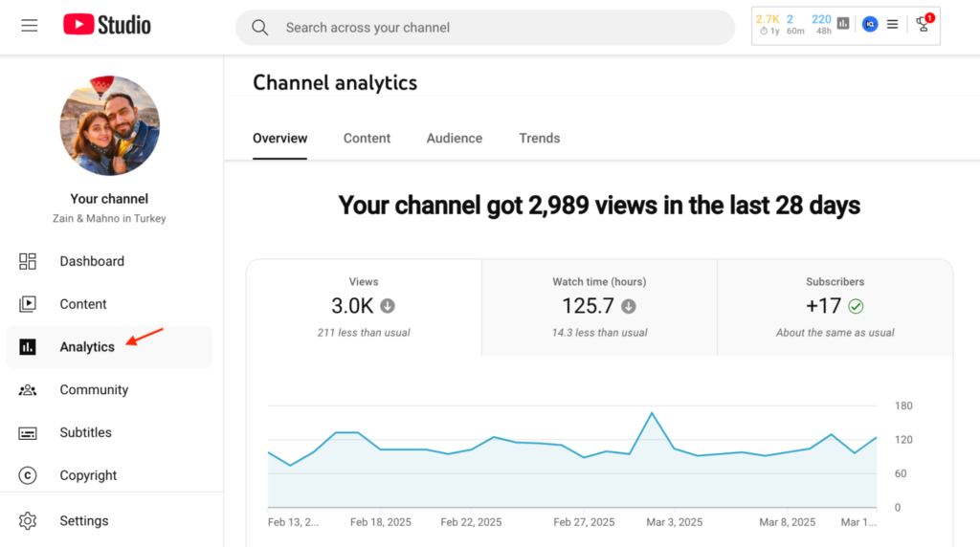Open the vidIQ bar chart stats icon

(x=843, y=24)
